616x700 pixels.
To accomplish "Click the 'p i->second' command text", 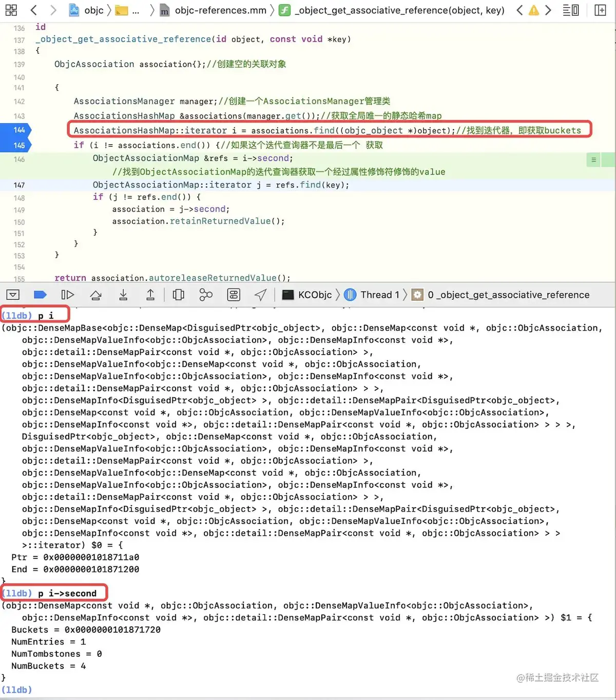I will coord(67,593).
